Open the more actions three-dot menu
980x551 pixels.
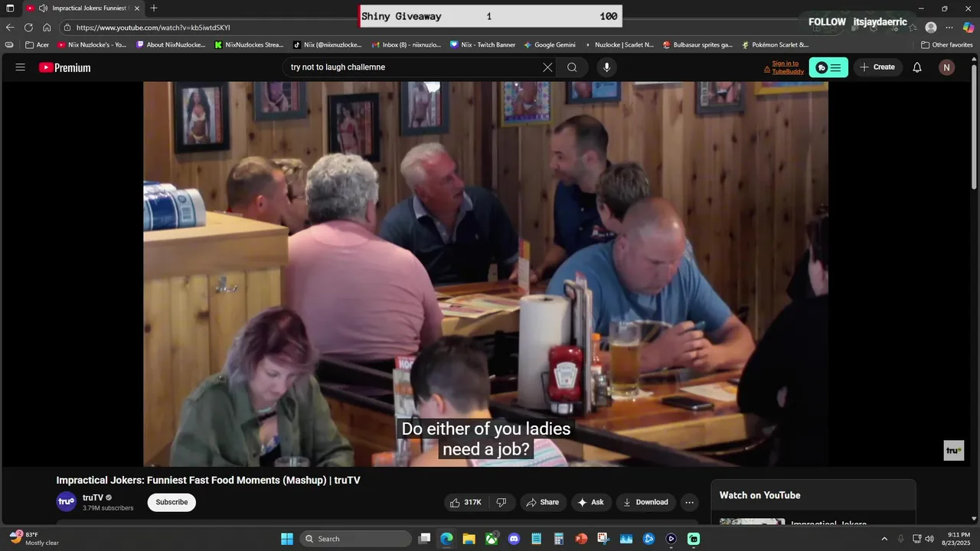point(690,502)
